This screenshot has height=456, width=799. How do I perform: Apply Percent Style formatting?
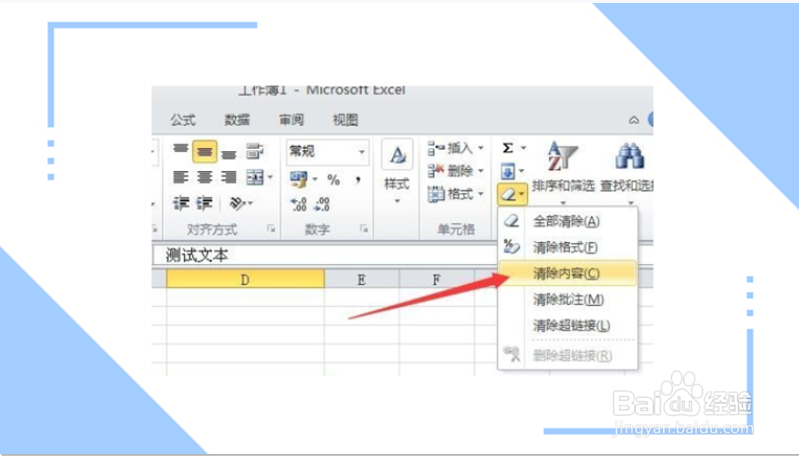pos(334,179)
